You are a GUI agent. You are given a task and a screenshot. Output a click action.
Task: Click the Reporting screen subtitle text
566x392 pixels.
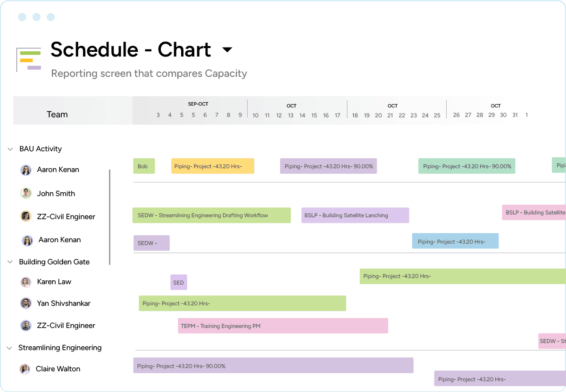pos(149,73)
